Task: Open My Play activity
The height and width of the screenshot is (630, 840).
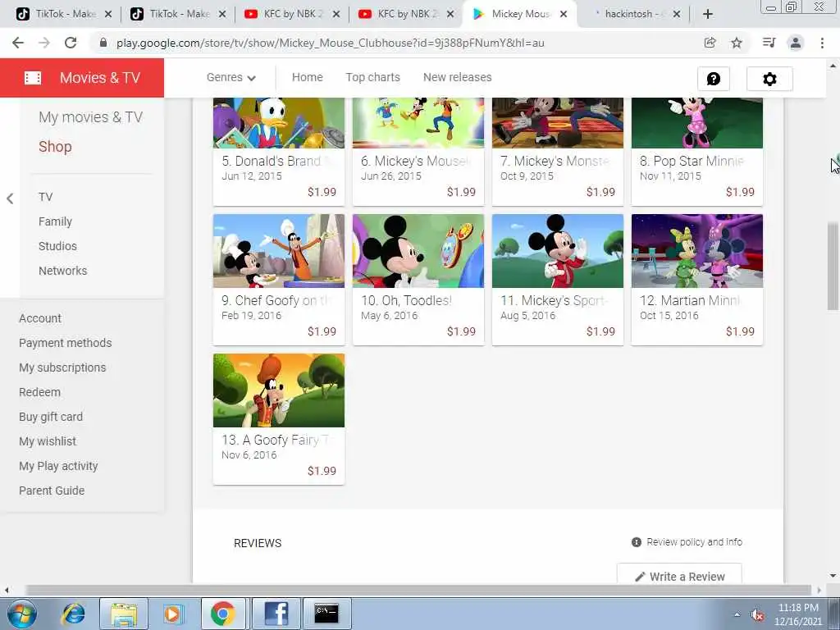Action: tap(58, 467)
